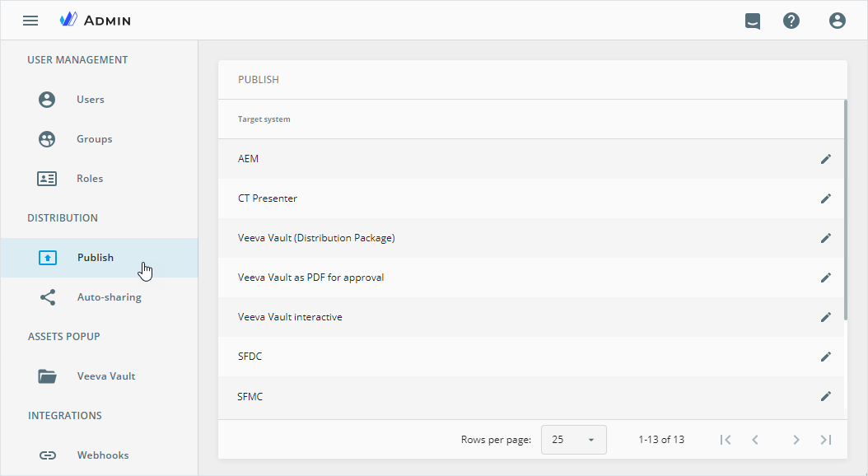
Task: Open the hamburger navigation menu
Action: click(x=30, y=21)
